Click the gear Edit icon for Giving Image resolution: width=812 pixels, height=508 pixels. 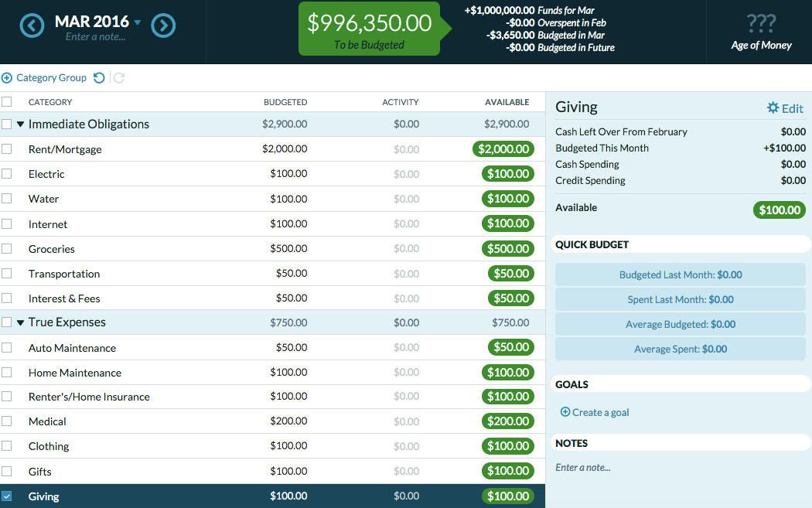pos(773,108)
